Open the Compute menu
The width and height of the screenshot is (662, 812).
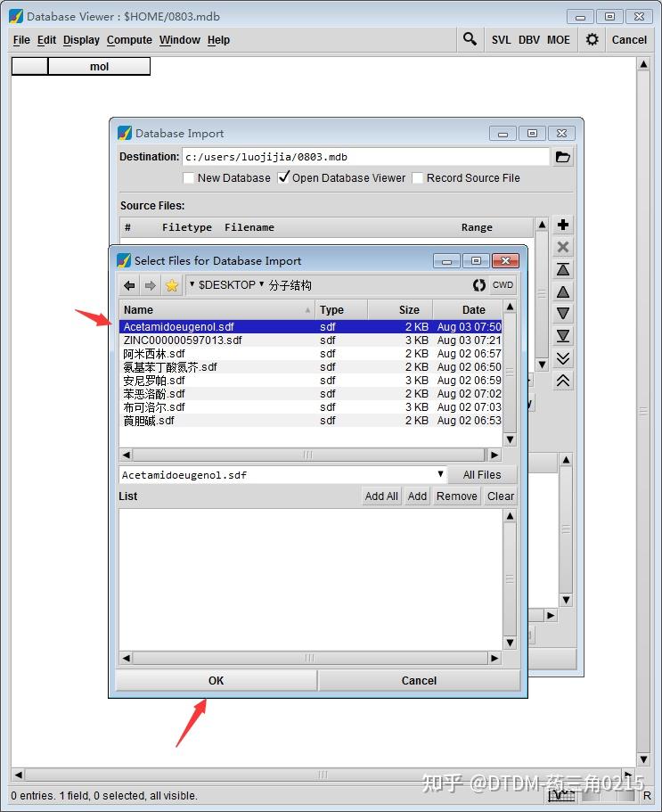129,40
